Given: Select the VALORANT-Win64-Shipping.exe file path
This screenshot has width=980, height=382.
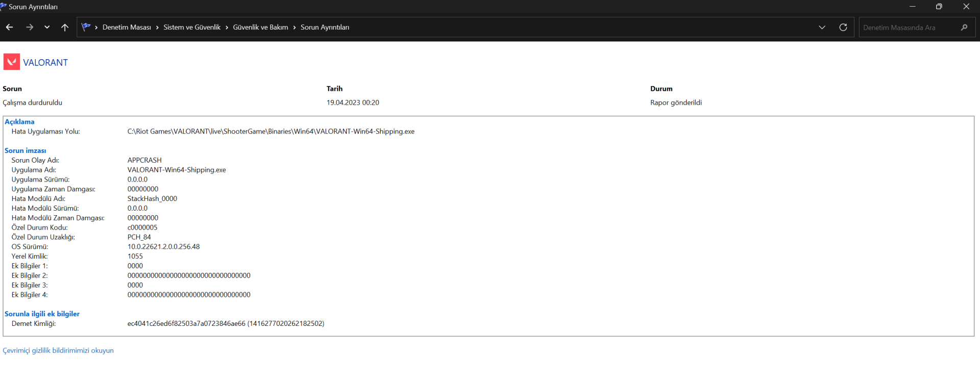Looking at the screenshot, I should coord(271,131).
